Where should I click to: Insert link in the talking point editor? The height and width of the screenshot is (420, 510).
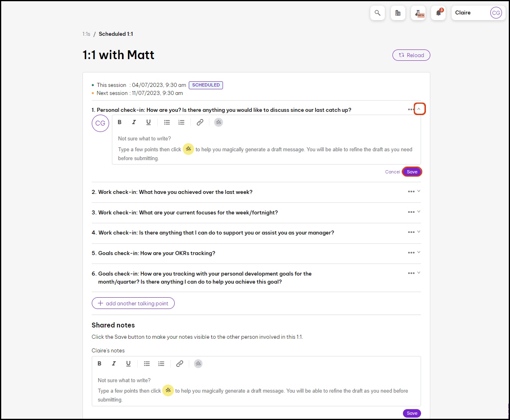200,122
